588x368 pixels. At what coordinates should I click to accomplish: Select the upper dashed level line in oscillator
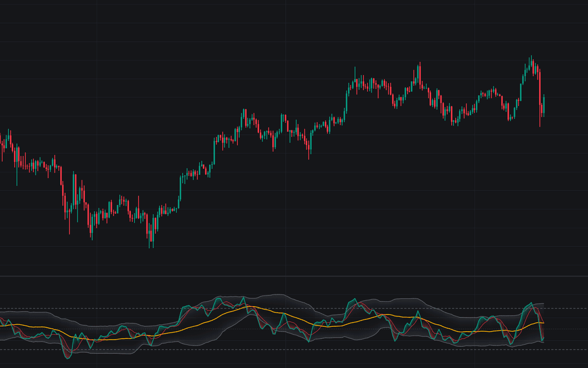point(294,309)
